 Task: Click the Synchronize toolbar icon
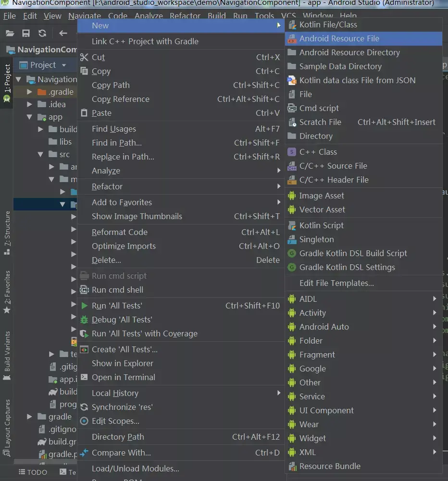[x=41, y=33]
